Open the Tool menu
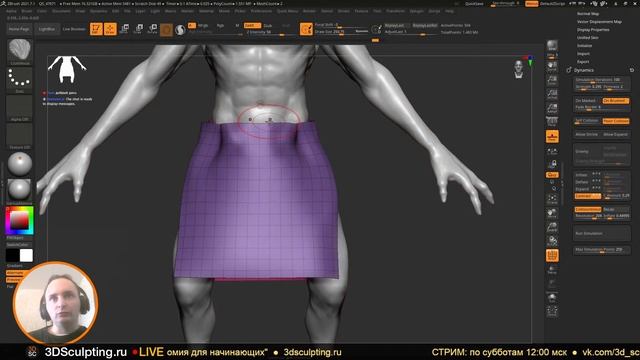The height and width of the screenshot is (360, 640). tap(377, 11)
